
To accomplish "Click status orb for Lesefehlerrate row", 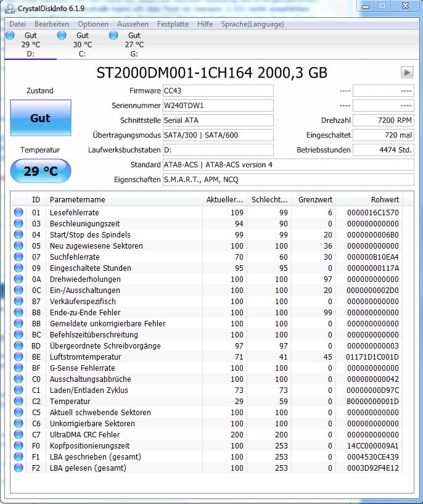I will pos(18,212).
